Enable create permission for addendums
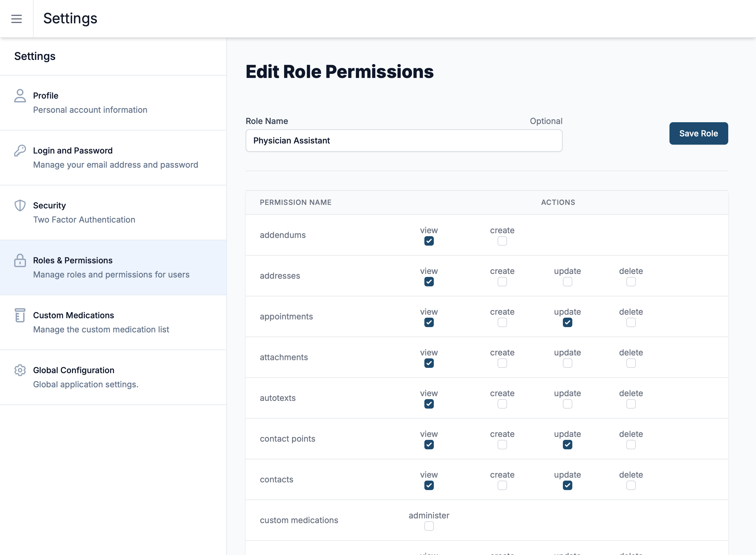Viewport: 756px width, 555px height. (x=502, y=241)
